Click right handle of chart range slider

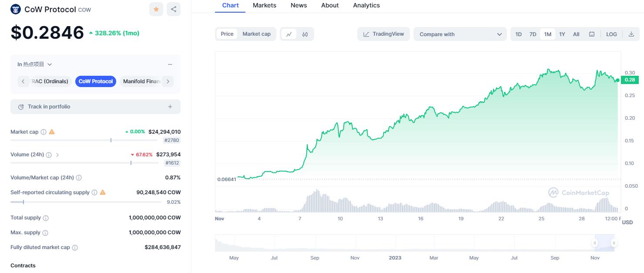point(614,243)
